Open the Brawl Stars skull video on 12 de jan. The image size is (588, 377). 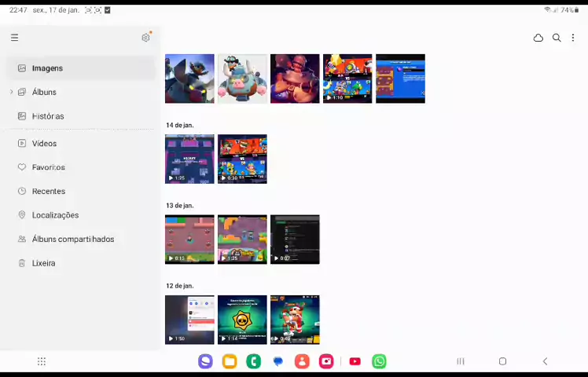pyautogui.click(x=242, y=320)
